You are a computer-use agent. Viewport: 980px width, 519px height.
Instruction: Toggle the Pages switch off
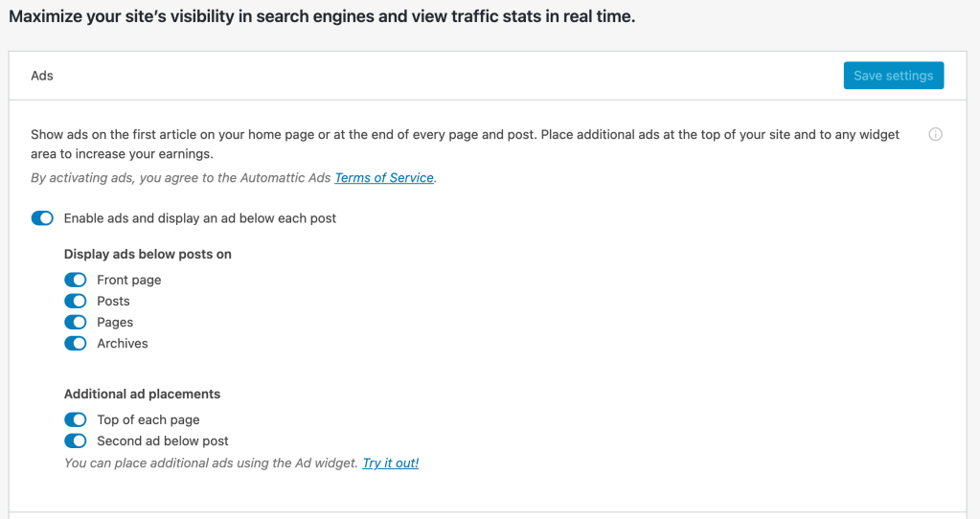(x=76, y=323)
